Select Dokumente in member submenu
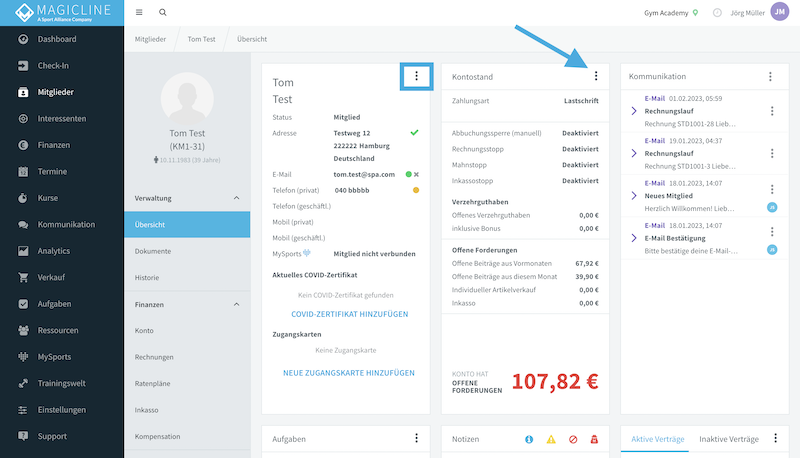Viewport: 800px width, 458px height. pyautogui.click(x=152, y=251)
